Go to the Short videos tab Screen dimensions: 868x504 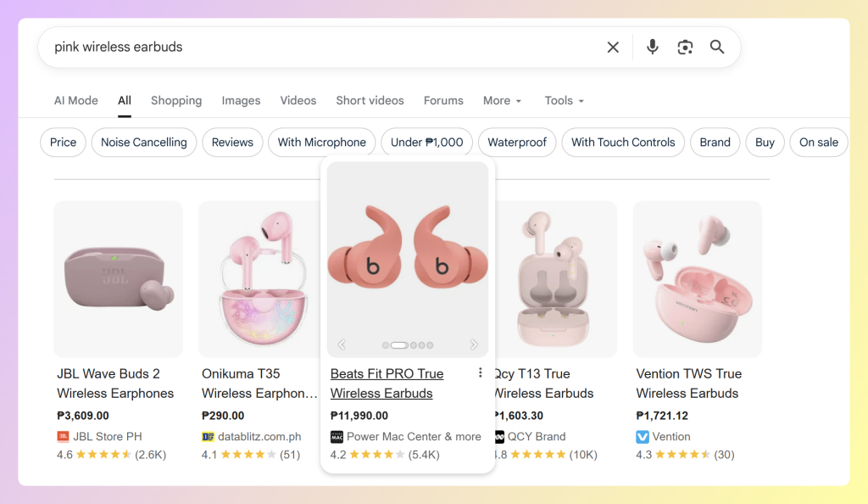pyautogui.click(x=370, y=100)
